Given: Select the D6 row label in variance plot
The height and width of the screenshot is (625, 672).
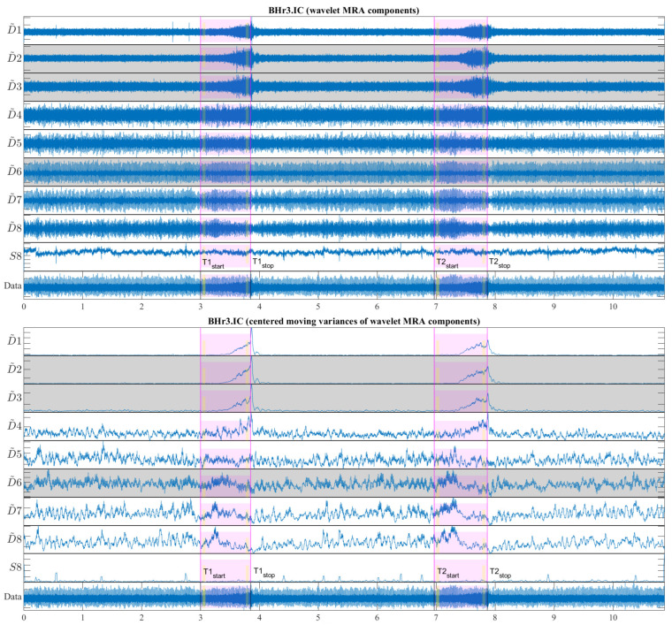Looking at the screenshot, I should 14,483.
